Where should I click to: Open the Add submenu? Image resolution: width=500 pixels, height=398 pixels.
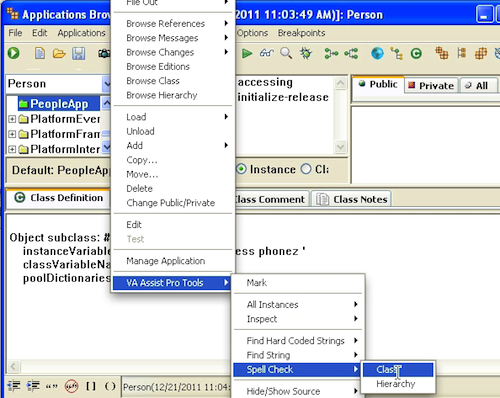tap(173, 146)
